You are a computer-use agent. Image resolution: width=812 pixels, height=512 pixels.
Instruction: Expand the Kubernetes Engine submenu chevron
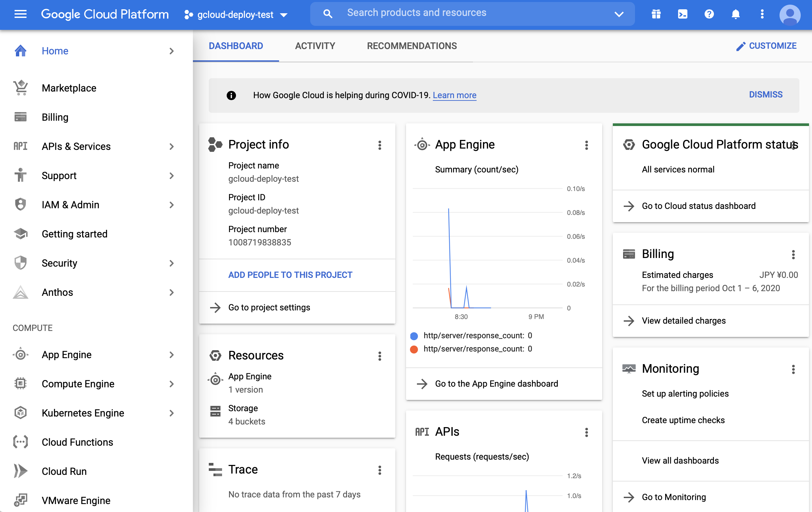pos(172,413)
